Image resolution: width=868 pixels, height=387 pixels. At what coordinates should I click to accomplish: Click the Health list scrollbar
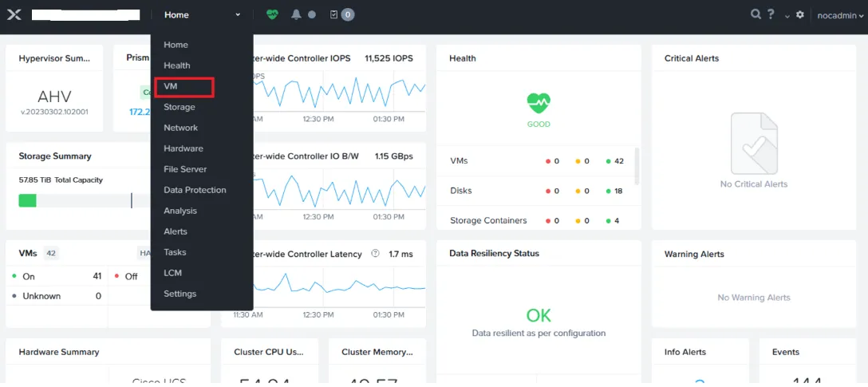(x=637, y=166)
